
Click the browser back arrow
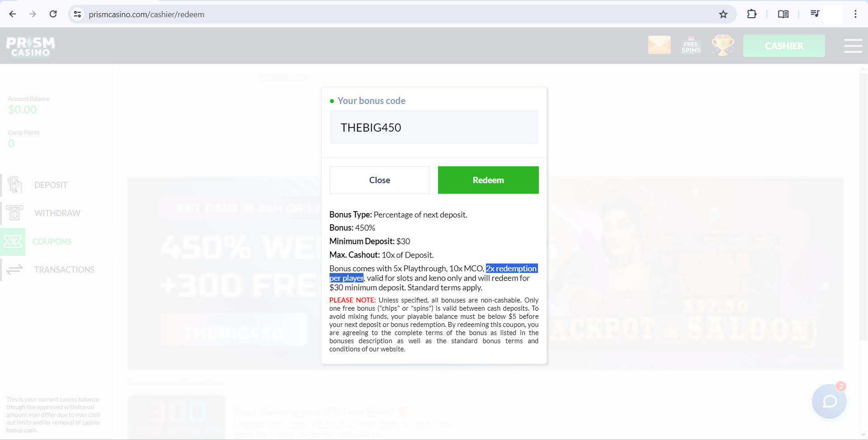pyautogui.click(x=13, y=14)
